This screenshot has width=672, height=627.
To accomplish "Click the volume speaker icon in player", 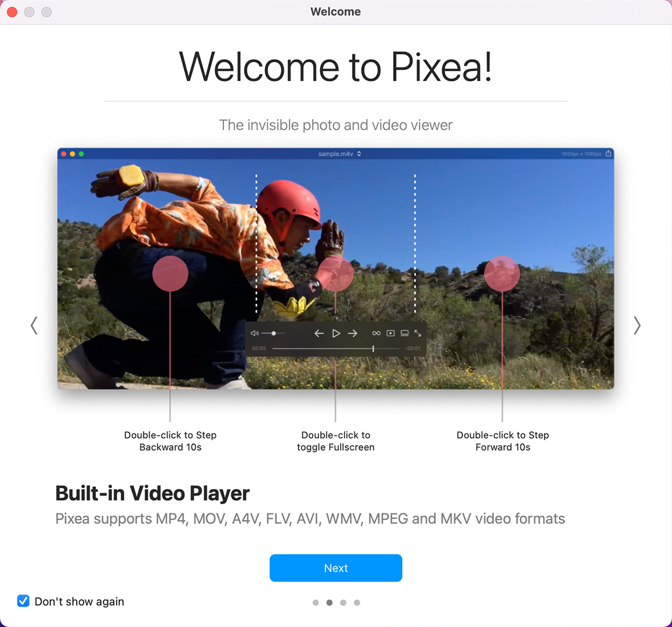I will tap(255, 333).
